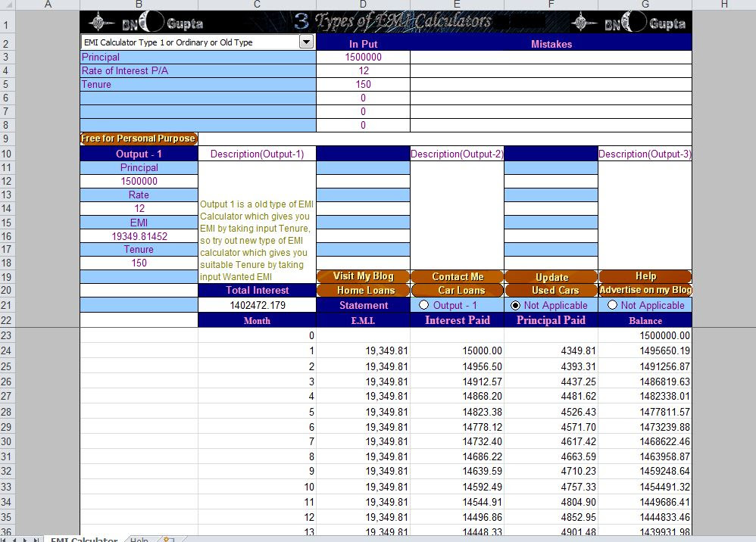Click the balance cell 1444833.46
Image resolution: width=756 pixels, height=542 pixels.
click(x=645, y=517)
